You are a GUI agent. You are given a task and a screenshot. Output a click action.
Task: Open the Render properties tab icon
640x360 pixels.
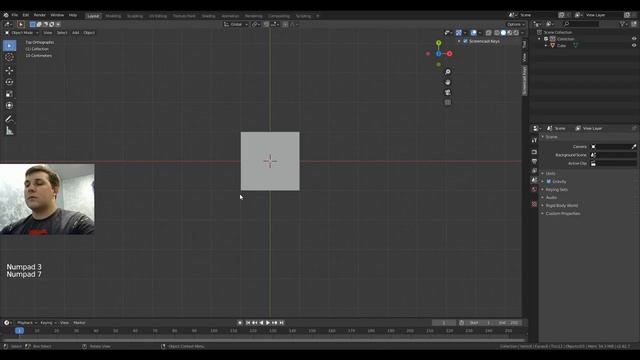click(x=534, y=152)
